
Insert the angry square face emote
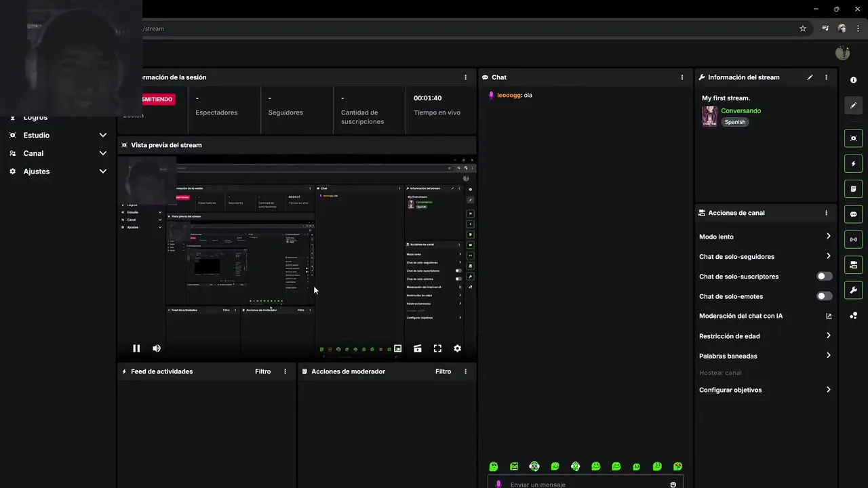coord(514,466)
